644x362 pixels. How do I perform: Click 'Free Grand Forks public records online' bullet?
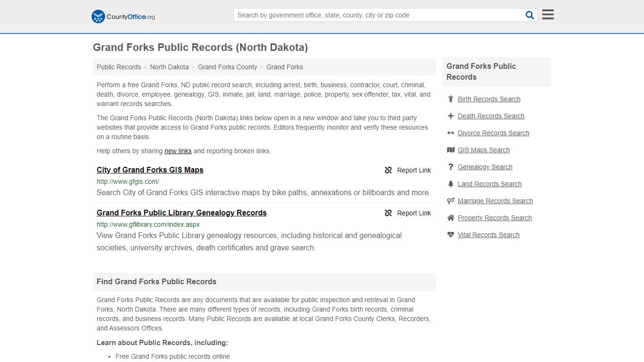(173, 356)
